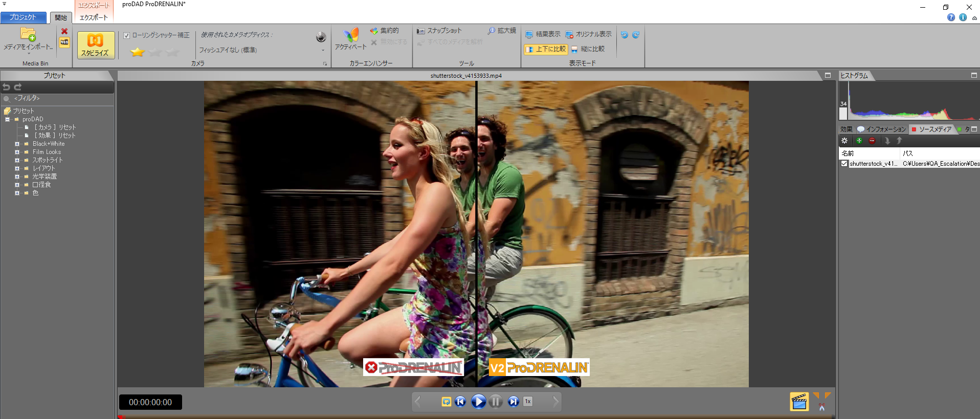Screen dimensions: 980x419
Task: Show the original view (オリジナル表示)
Action: pos(589,34)
